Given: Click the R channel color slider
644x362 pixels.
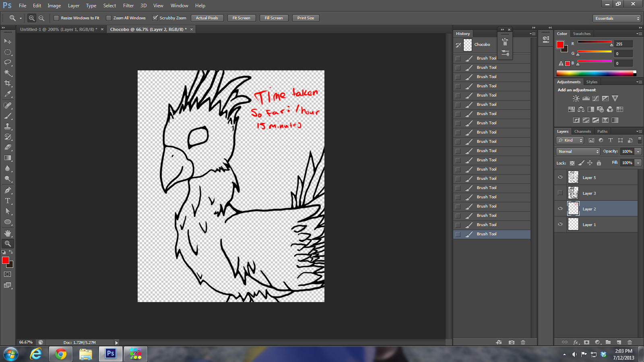Looking at the screenshot, I should tap(594, 43).
